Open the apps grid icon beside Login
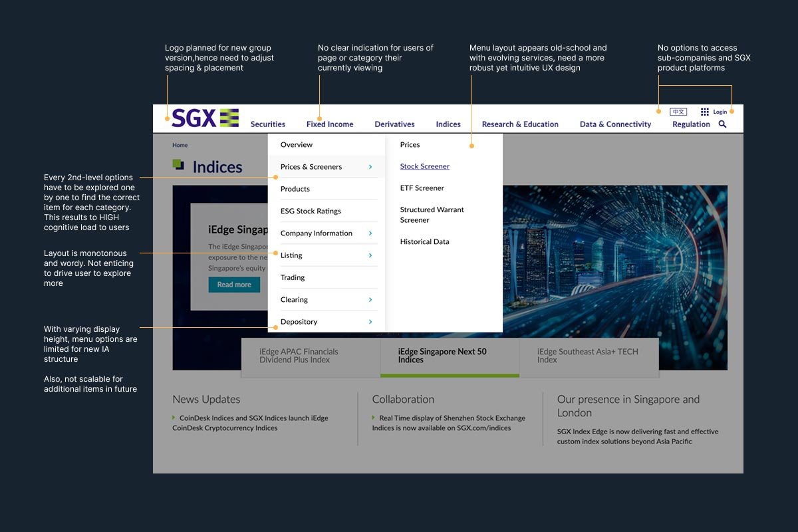This screenshot has width=798, height=532. point(705,112)
